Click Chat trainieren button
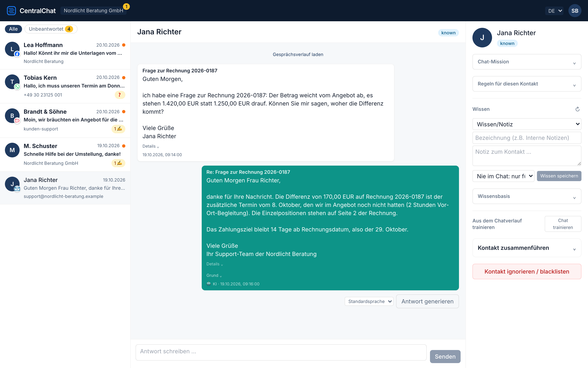The width and height of the screenshot is (588, 368). tap(563, 224)
